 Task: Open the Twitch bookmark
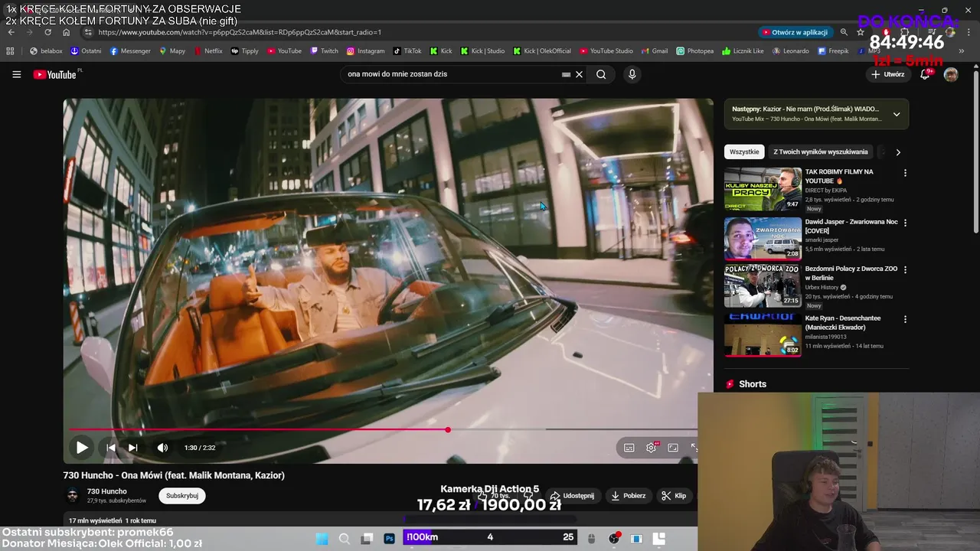(x=324, y=51)
